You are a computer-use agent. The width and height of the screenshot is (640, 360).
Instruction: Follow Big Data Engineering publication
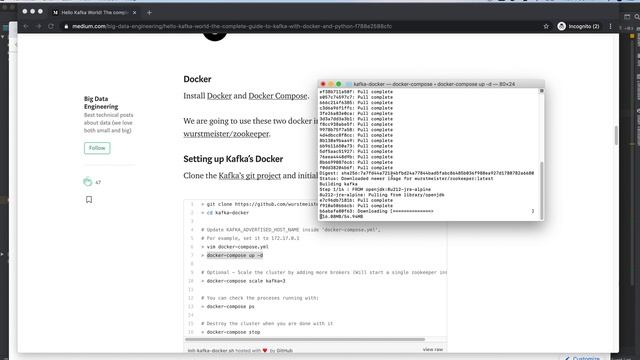[x=97, y=148]
